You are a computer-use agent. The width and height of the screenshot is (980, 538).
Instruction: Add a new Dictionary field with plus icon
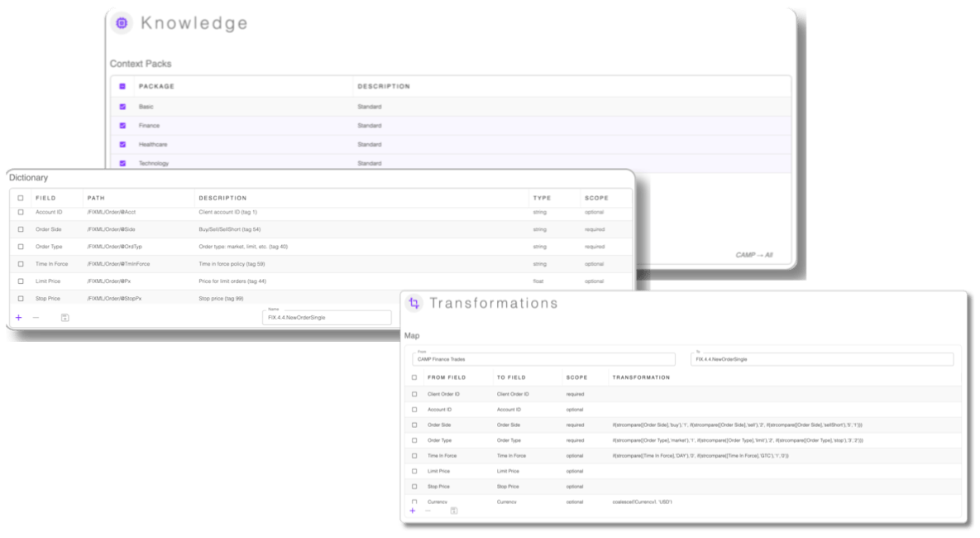(19, 317)
